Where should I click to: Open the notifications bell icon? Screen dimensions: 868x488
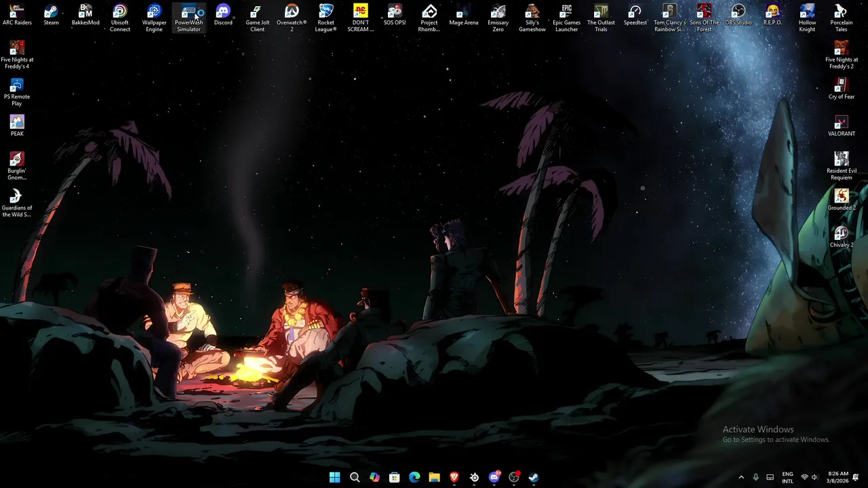(x=856, y=477)
